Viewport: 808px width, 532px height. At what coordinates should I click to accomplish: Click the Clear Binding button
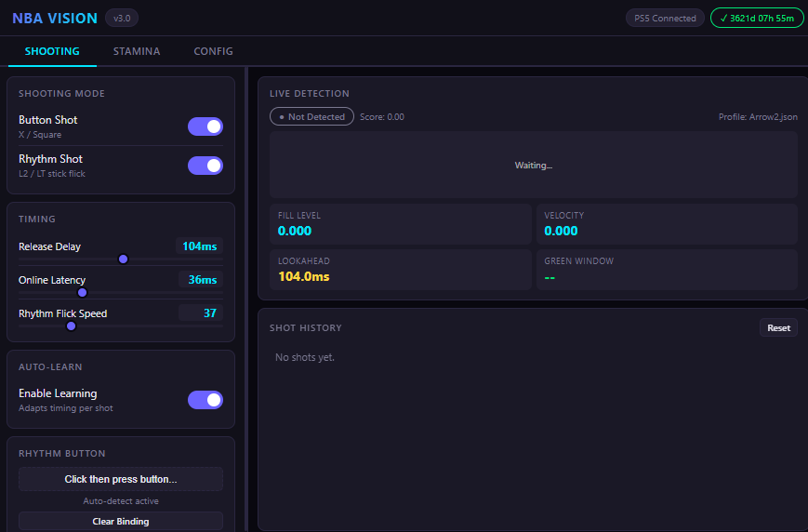pos(121,521)
